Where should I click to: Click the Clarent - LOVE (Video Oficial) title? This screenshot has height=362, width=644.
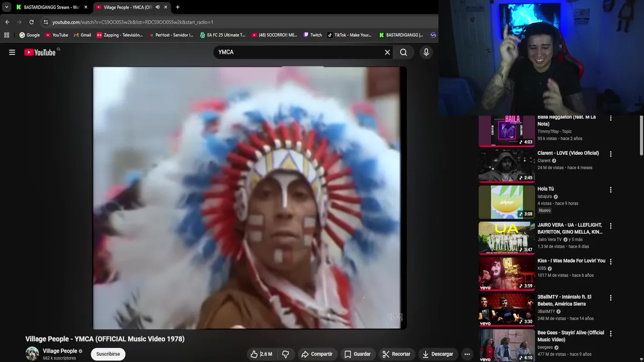coord(568,153)
